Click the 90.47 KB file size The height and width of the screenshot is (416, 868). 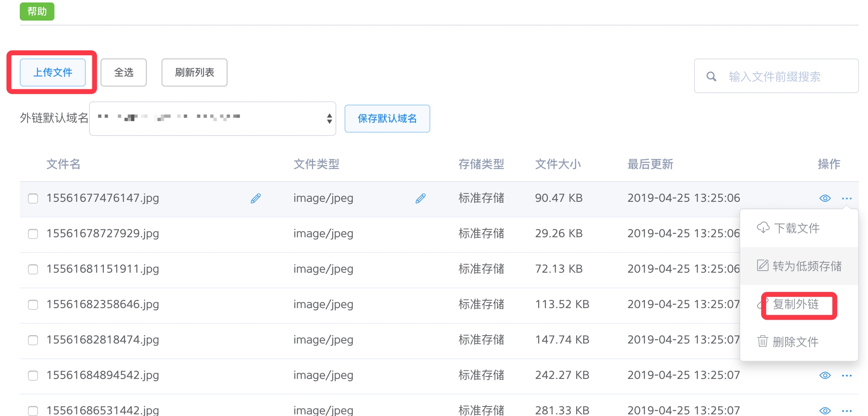559,199
